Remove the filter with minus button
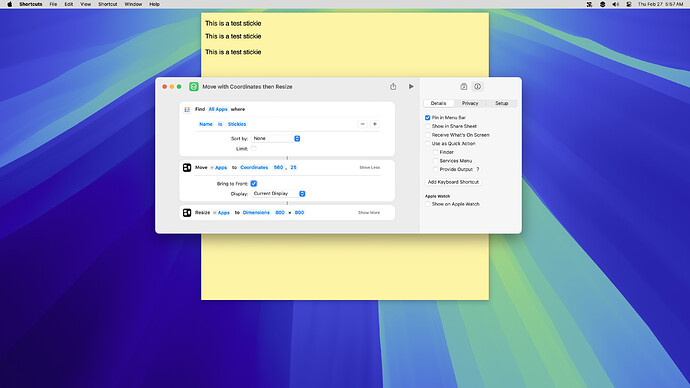Screen dimensions: 690x388 tap(363, 124)
